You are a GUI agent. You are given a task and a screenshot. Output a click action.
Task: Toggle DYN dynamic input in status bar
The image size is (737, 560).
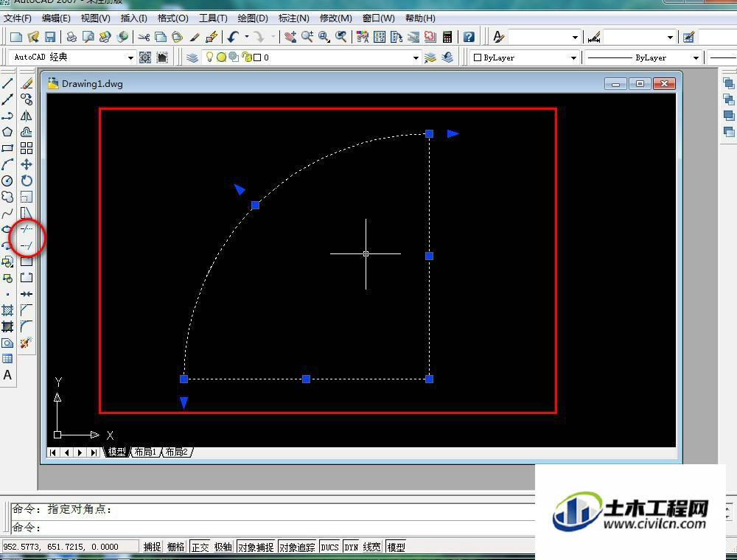[351, 547]
